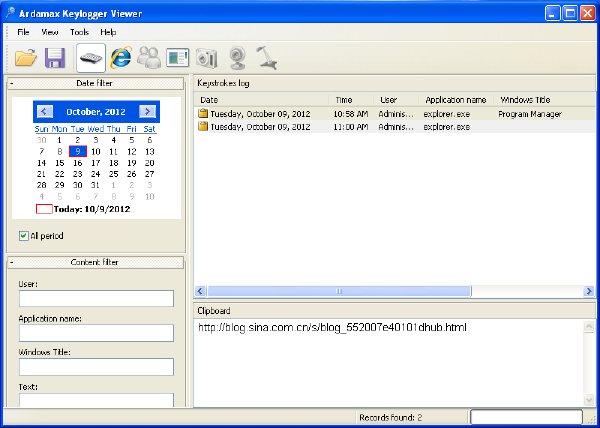The height and width of the screenshot is (428, 600).
Task: Click explorer.exe in the 11:00 AM row
Action: coord(447,127)
